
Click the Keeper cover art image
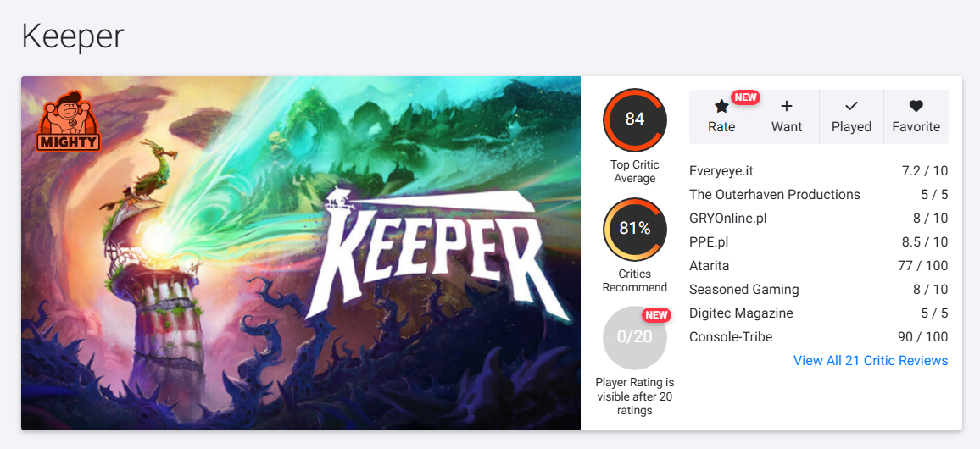[301, 253]
